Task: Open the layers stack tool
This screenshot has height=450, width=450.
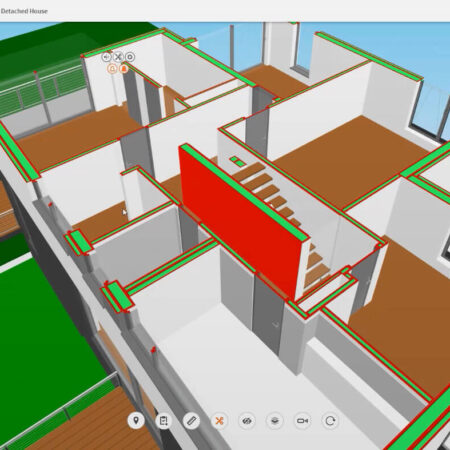Action: pyautogui.click(x=275, y=421)
